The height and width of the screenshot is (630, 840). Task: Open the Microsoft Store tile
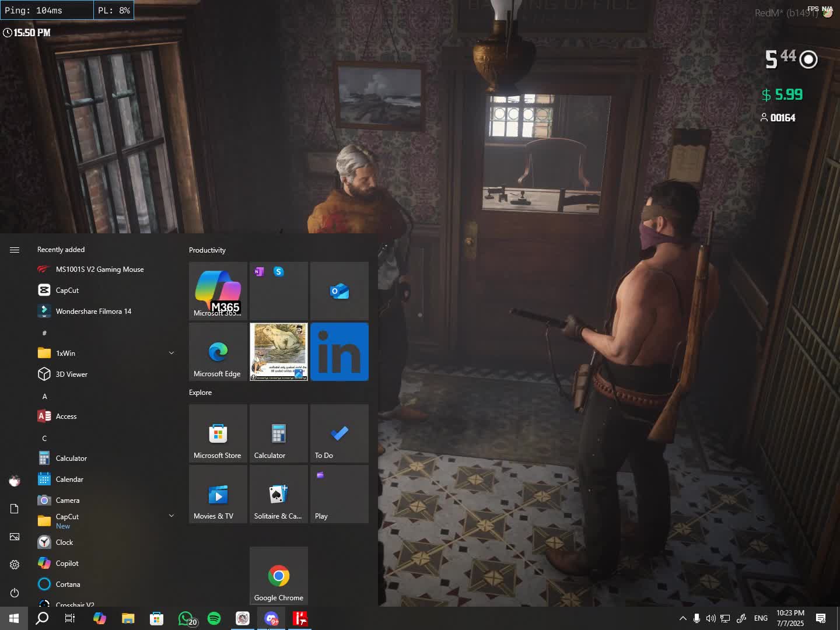point(218,433)
